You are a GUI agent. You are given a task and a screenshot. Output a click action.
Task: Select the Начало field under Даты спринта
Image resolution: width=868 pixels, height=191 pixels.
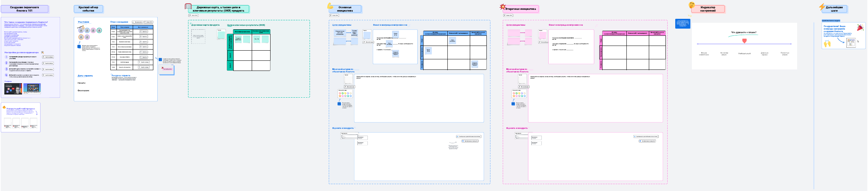[82, 83]
